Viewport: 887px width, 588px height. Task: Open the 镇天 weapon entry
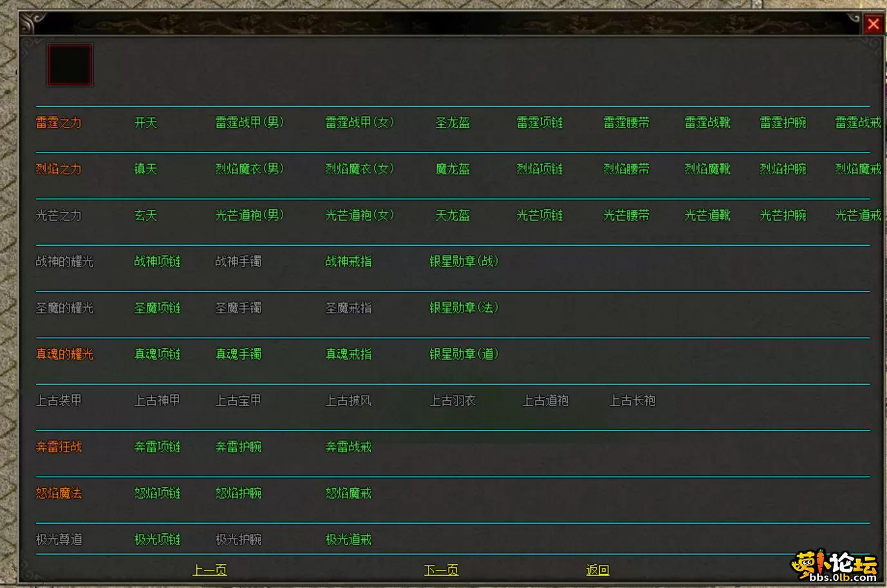point(145,169)
